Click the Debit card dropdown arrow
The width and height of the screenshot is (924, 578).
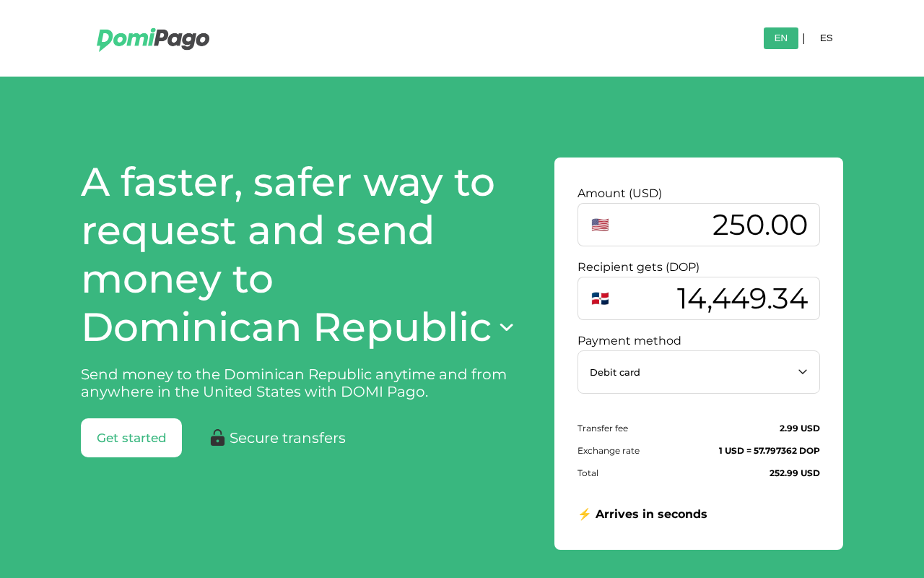[802, 372]
